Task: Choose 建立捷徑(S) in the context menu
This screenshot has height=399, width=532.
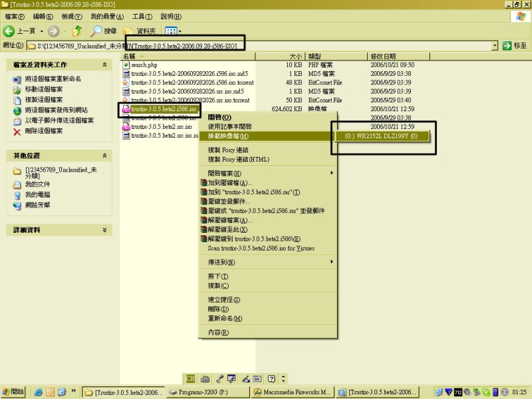Action: (x=267, y=300)
